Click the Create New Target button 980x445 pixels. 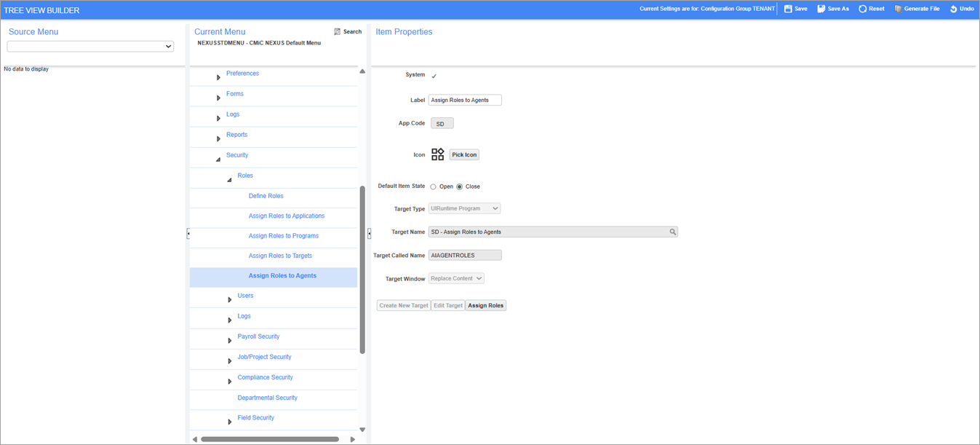(404, 306)
